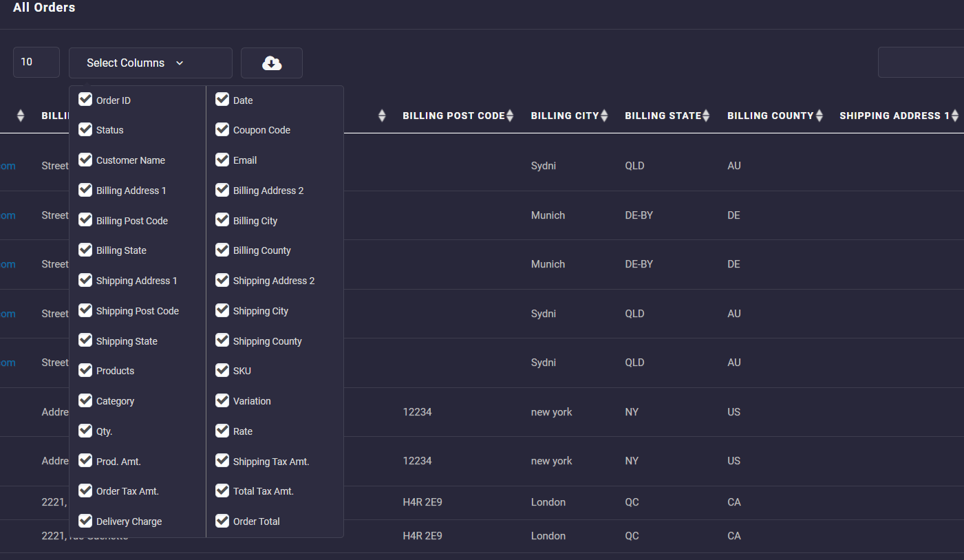Uncheck the Delivery Charge checkbox

[85, 521]
